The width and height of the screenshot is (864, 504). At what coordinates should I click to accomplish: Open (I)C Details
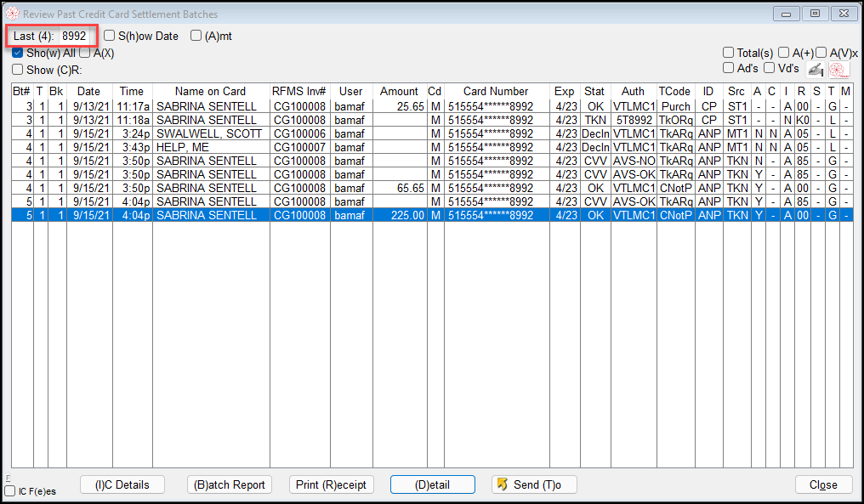(122, 484)
